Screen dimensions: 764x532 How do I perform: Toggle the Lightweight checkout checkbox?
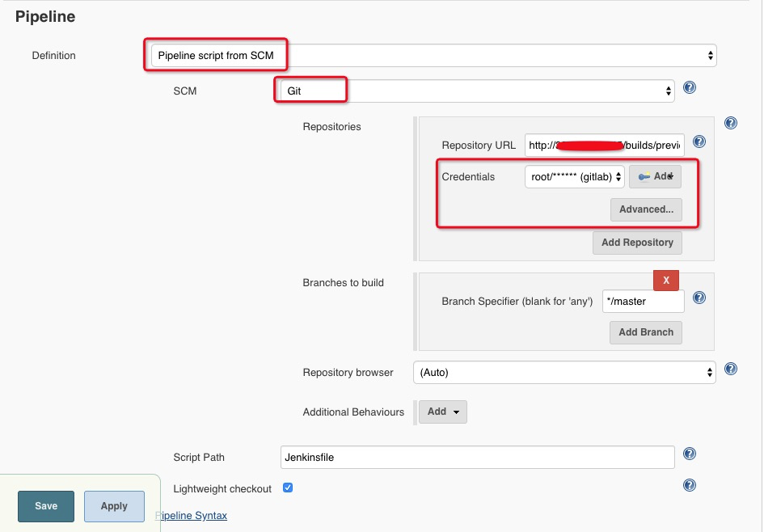point(288,488)
